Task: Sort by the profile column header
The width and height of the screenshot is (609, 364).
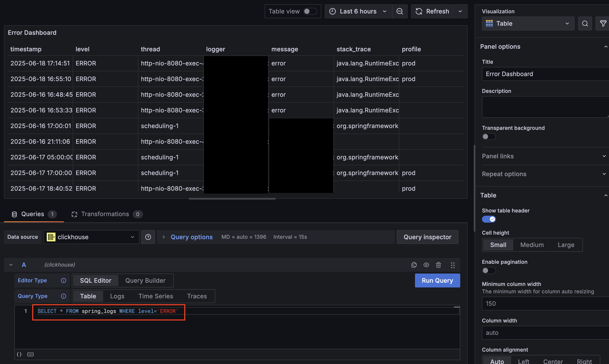Action: (411, 49)
